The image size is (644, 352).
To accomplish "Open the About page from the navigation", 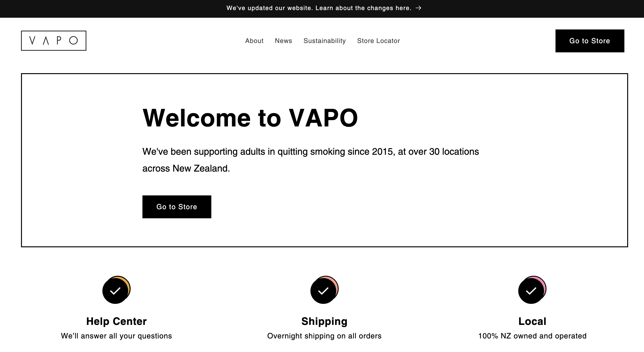I will [x=254, y=41].
